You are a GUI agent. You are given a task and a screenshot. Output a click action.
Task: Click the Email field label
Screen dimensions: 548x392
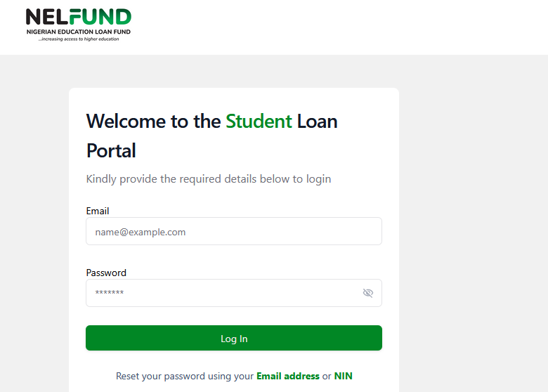98,211
